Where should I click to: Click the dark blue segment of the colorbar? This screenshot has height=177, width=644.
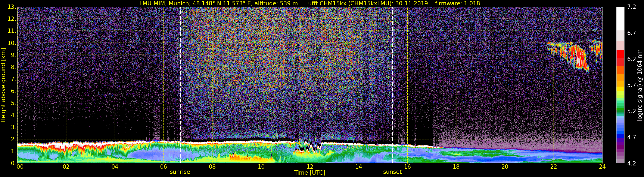[x=620, y=136]
